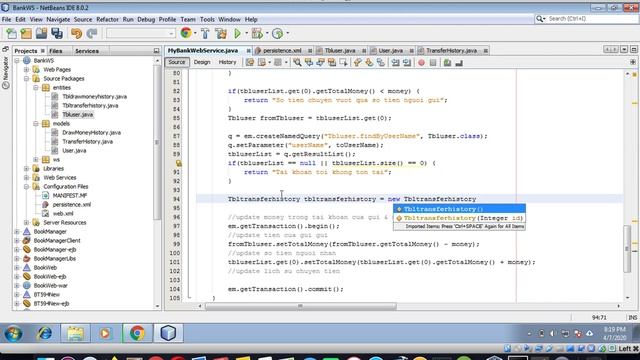Open Internet Explorer from the taskbar
The width and height of the screenshot is (640, 360).
pyautogui.click(x=44, y=333)
